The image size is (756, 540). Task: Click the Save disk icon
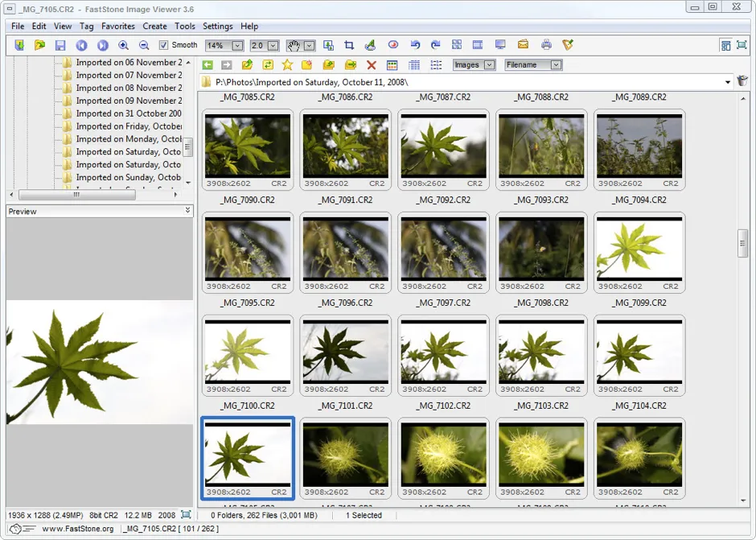pos(60,46)
